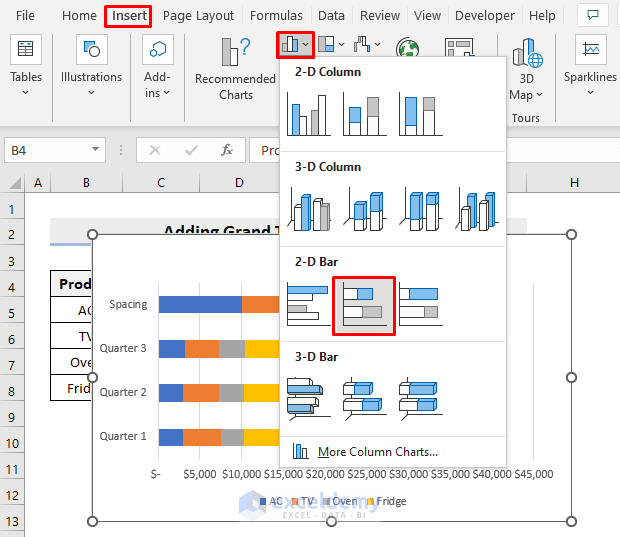Screen dimensions: 620x537
Task: Click Insert Column or Bar Chart icon
Action: coord(289,45)
